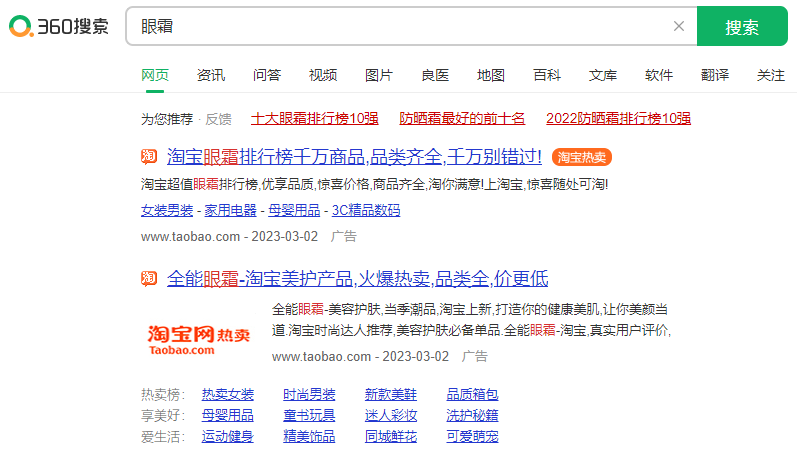The image size is (797, 459).
Task: Open suggestion 防晒霜最好的前十名
Action: coord(462,118)
